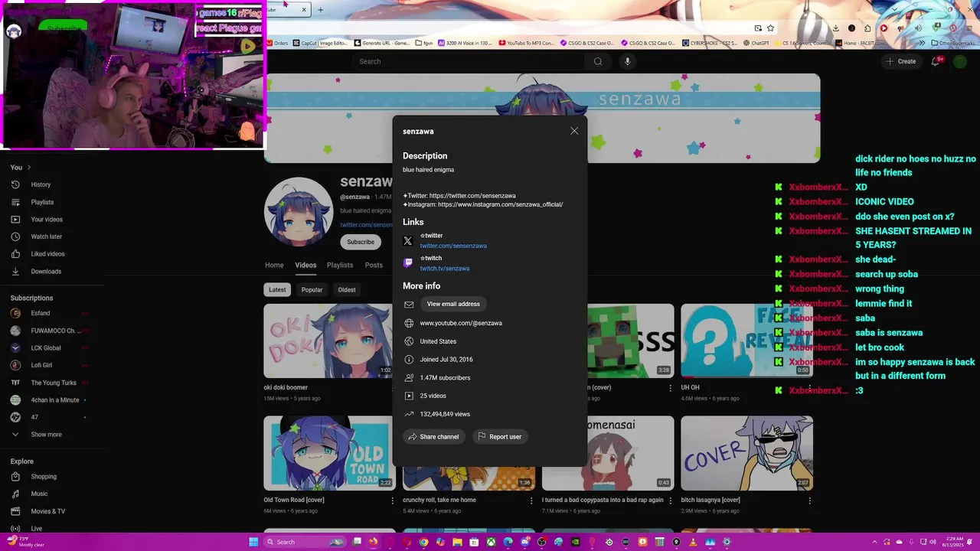Open File Explorer from taskbar

(x=457, y=542)
